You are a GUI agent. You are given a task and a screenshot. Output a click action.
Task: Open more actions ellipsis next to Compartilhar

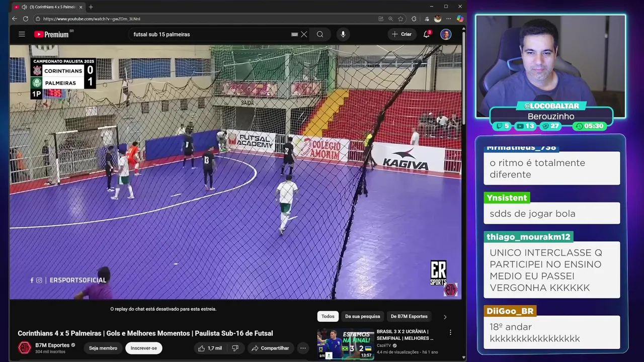click(303, 348)
